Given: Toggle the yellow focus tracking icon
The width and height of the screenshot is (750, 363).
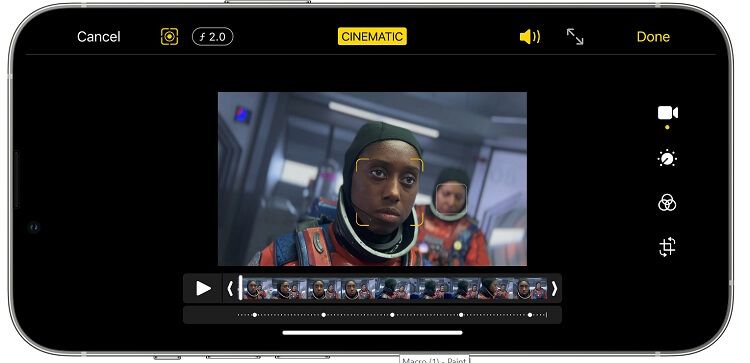Looking at the screenshot, I should click(169, 36).
